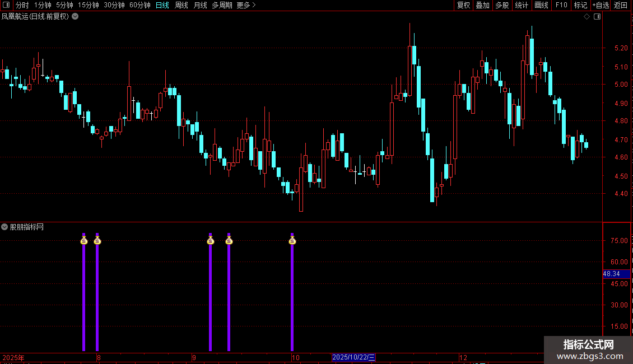
Task: Open F10 company information
Action: click(x=561, y=5)
